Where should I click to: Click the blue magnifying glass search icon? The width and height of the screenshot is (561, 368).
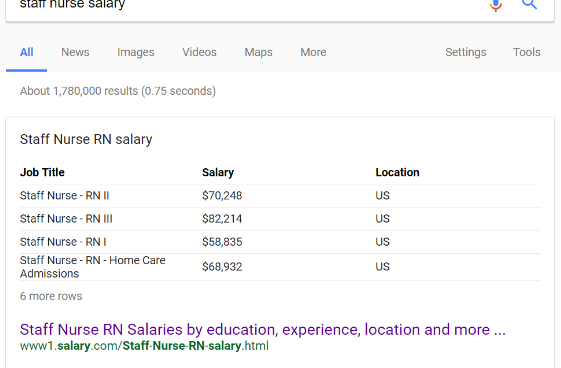coord(529,4)
